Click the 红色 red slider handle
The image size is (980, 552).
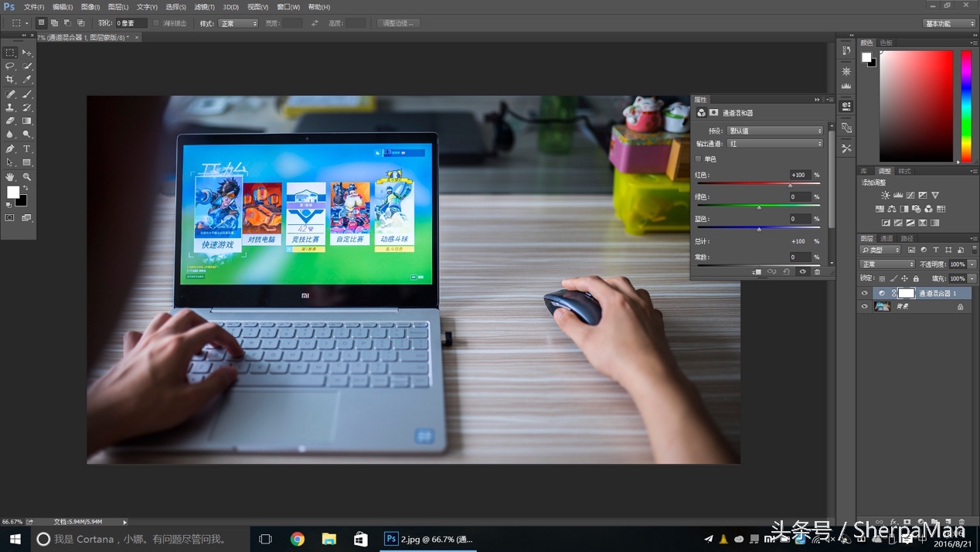pyautogui.click(x=790, y=186)
